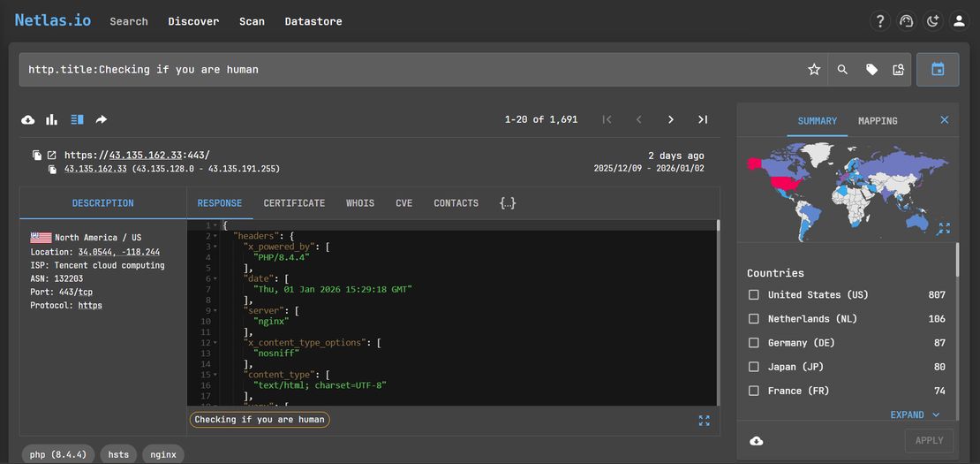The height and width of the screenshot is (464, 980).
Task: Collapse the x_powered_by array in JSON
Action: point(215,247)
